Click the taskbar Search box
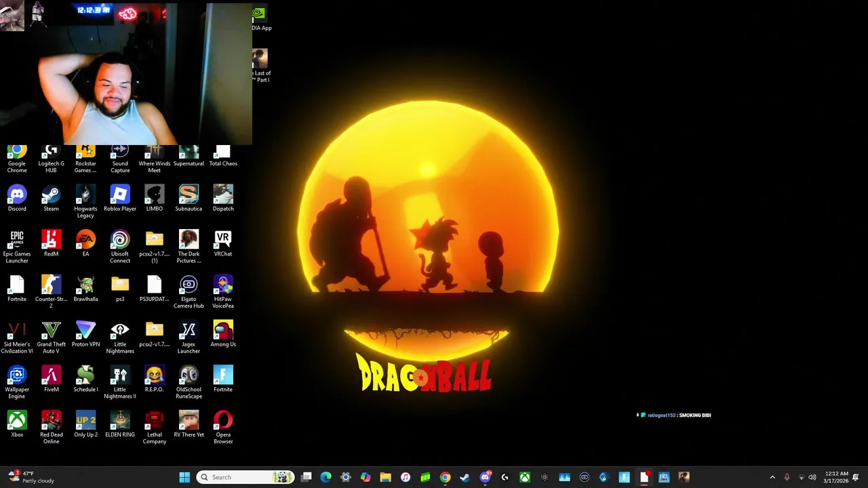This screenshot has width=868, height=488. pos(245,477)
